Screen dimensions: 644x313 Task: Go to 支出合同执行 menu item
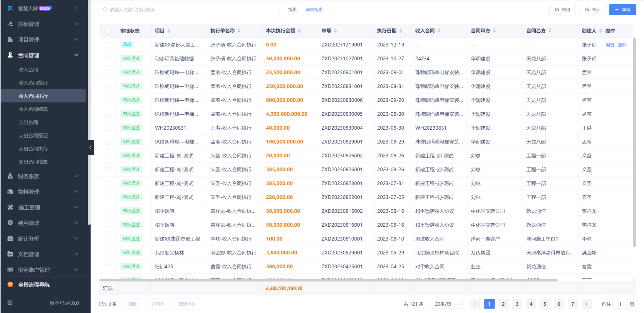[33, 149]
